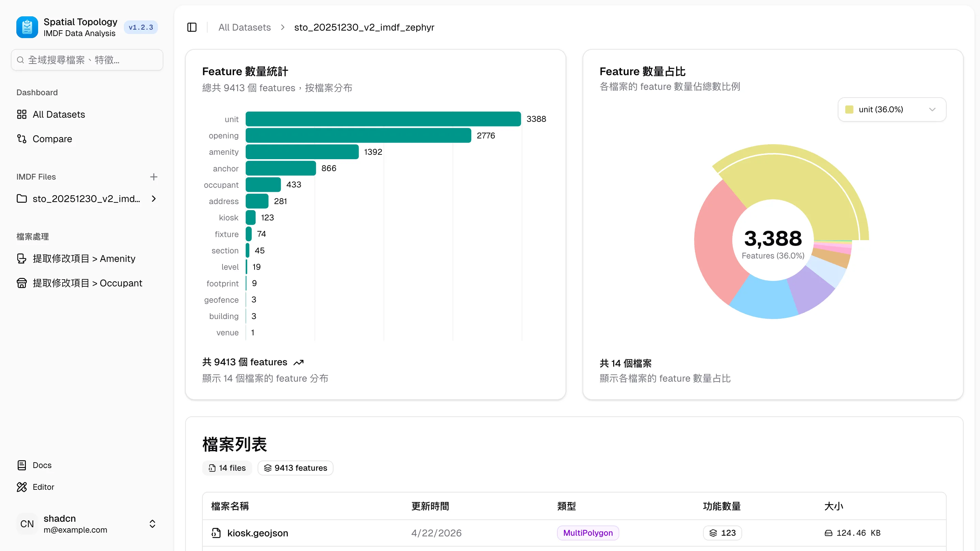Open All Datasets grid icon item
The image size is (980, 551).
[x=59, y=115]
